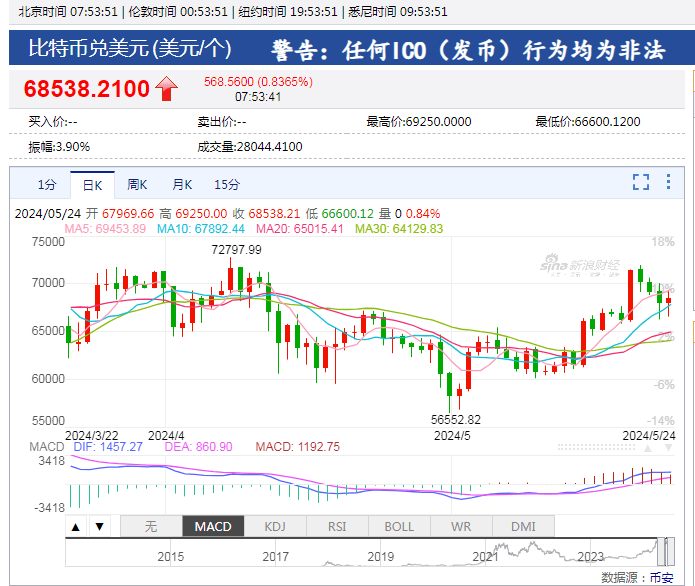695x586 pixels.
Task: Select the BOLL indicator
Action: pyautogui.click(x=399, y=526)
